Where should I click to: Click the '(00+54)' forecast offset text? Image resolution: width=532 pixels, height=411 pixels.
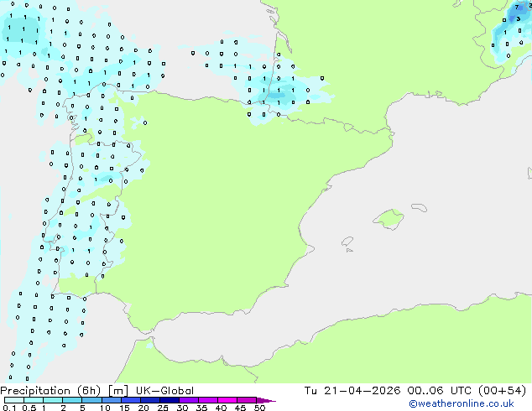coord(502,391)
